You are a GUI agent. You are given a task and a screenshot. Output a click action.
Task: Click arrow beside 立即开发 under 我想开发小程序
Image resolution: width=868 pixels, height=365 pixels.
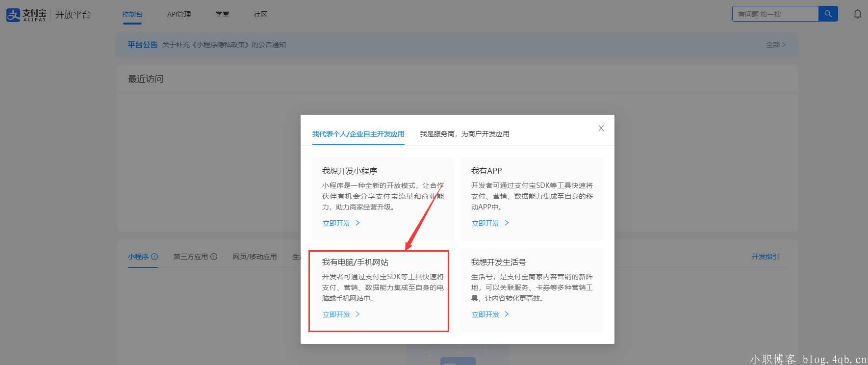point(357,223)
